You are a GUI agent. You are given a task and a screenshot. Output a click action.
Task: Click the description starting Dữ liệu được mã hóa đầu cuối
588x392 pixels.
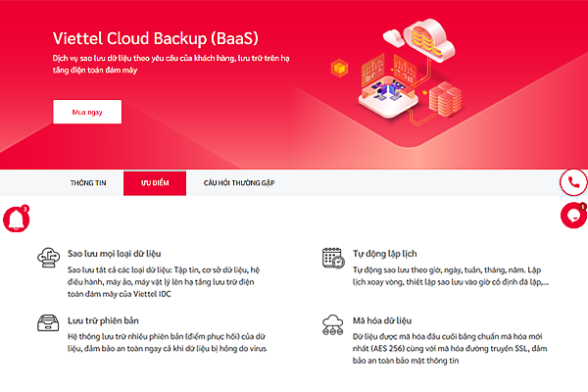[450, 349]
